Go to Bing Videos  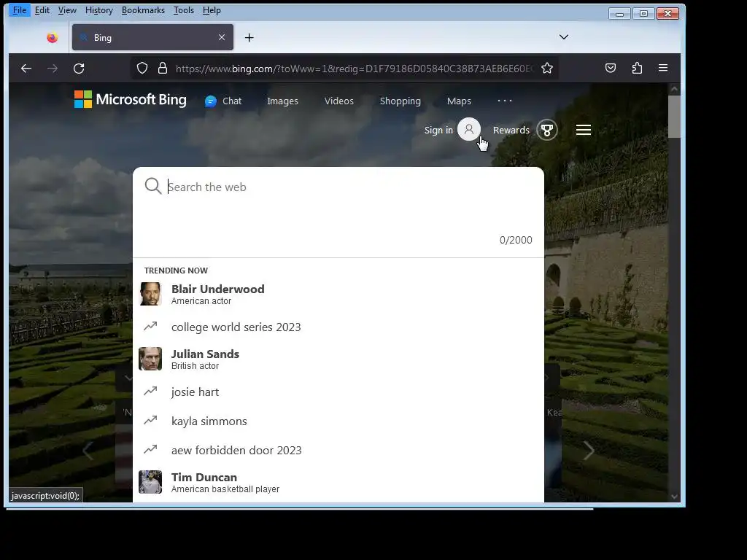pos(338,101)
